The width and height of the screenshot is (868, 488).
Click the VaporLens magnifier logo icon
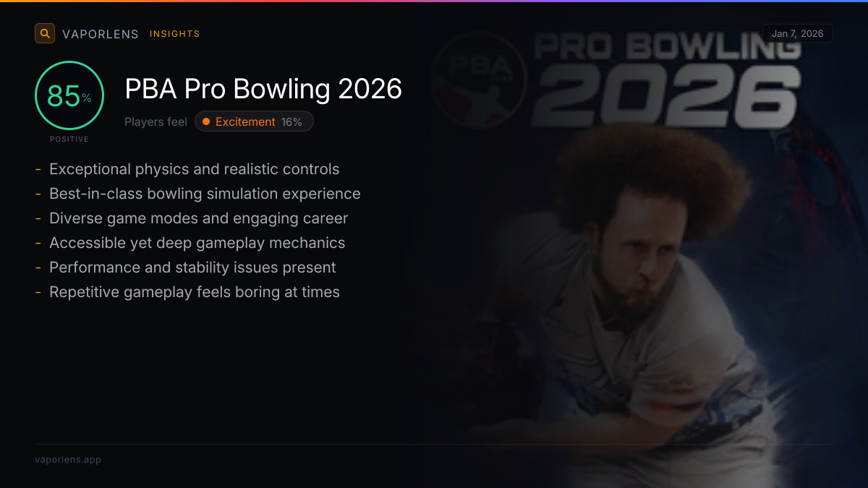[45, 33]
